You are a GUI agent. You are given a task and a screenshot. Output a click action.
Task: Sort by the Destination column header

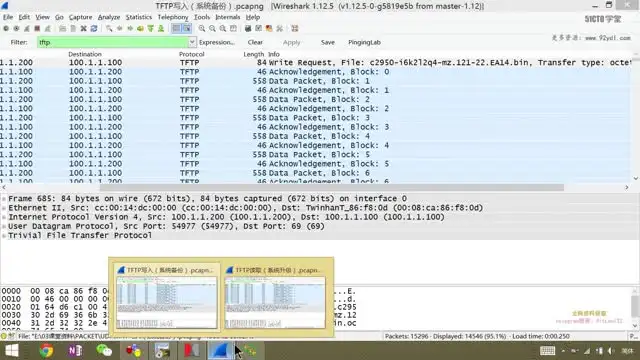pos(85,54)
